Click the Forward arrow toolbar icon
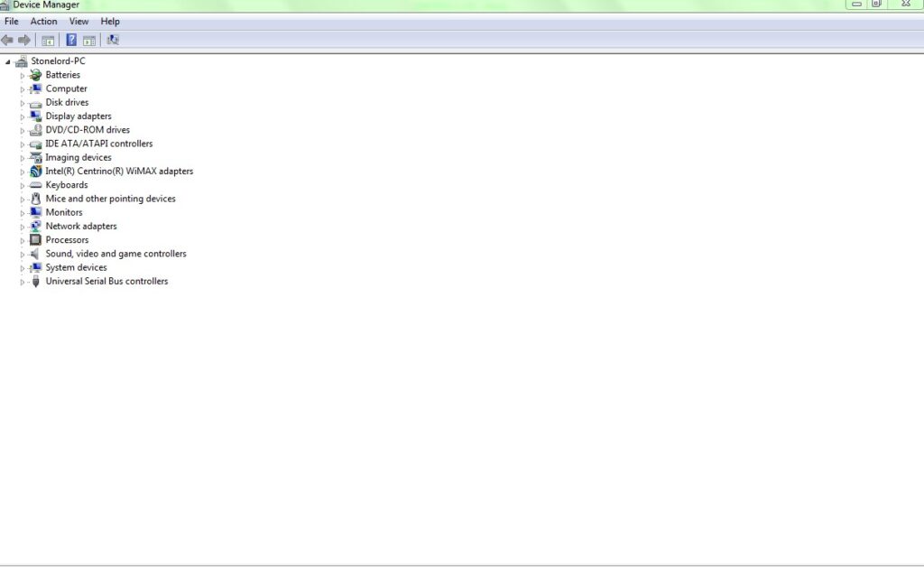 click(x=24, y=40)
